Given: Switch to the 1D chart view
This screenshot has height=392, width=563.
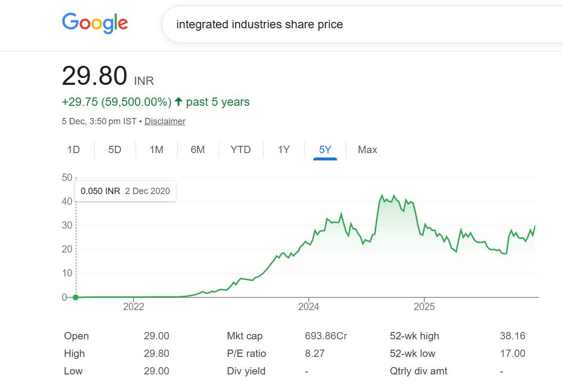Looking at the screenshot, I should tap(74, 150).
